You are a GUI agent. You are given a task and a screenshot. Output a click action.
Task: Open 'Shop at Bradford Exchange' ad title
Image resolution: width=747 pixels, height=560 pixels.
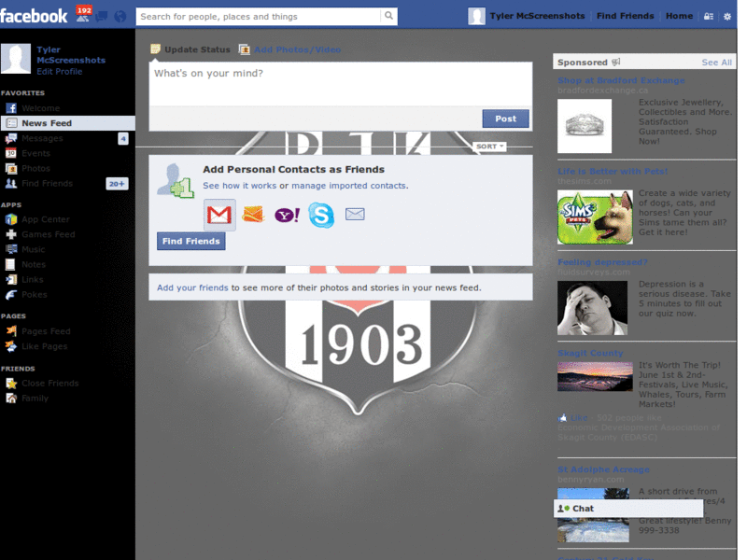pyautogui.click(x=621, y=80)
